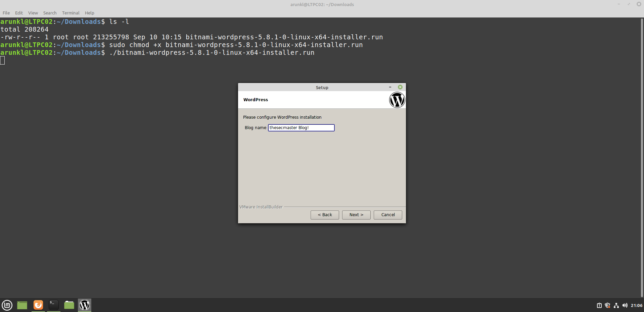Click the < Back button
This screenshot has height=312, width=644.
[325, 215]
